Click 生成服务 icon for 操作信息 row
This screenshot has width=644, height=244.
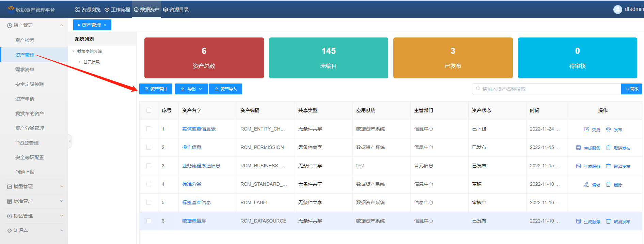coord(578,148)
